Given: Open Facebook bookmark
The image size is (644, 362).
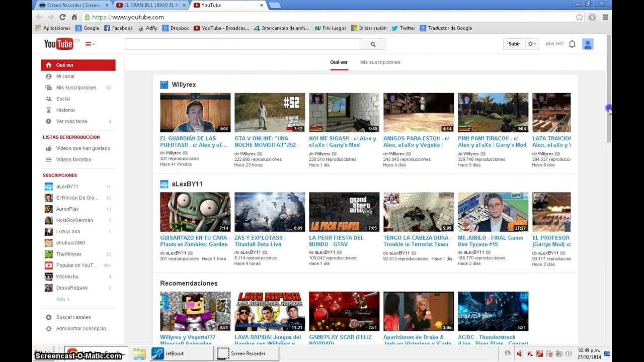Looking at the screenshot, I should [x=118, y=28].
